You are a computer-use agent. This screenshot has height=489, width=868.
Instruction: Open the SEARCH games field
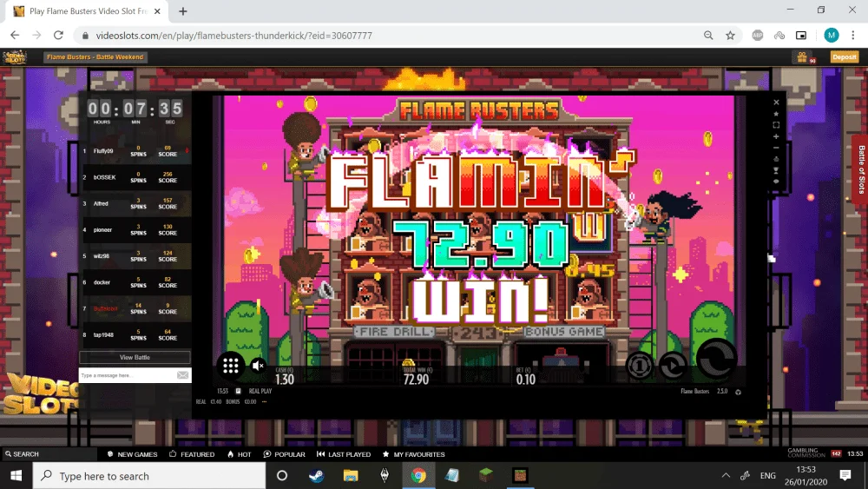(49, 454)
